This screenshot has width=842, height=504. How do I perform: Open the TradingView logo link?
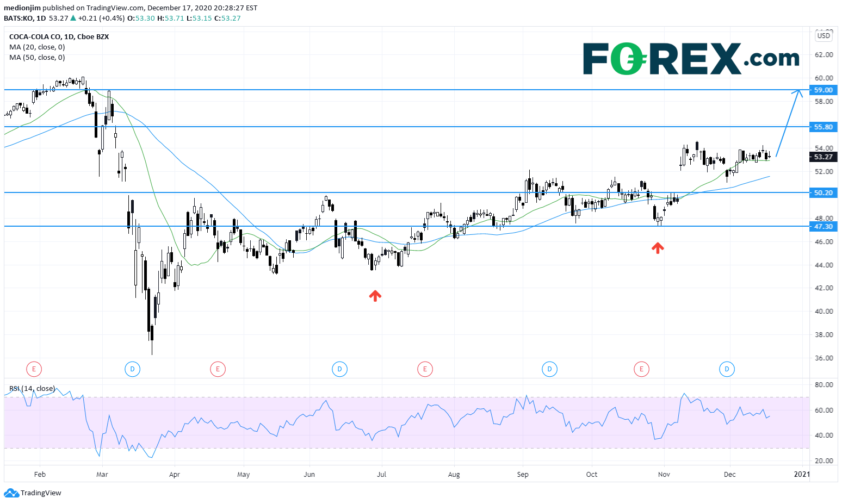(33, 493)
